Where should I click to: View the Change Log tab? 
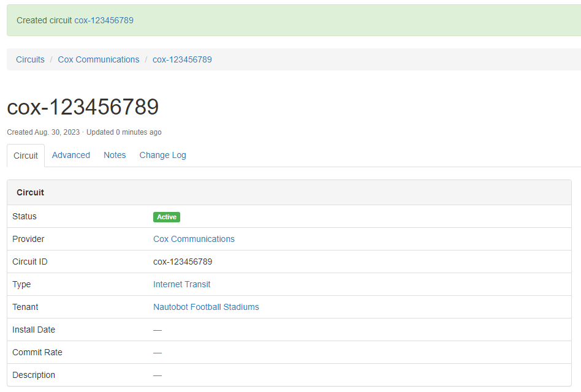pos(162,155)
